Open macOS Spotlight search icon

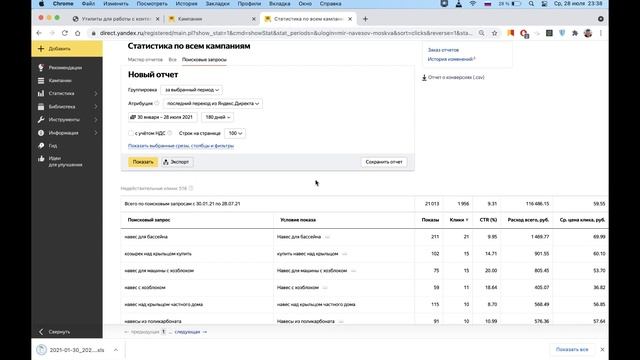tap(531, 4)
